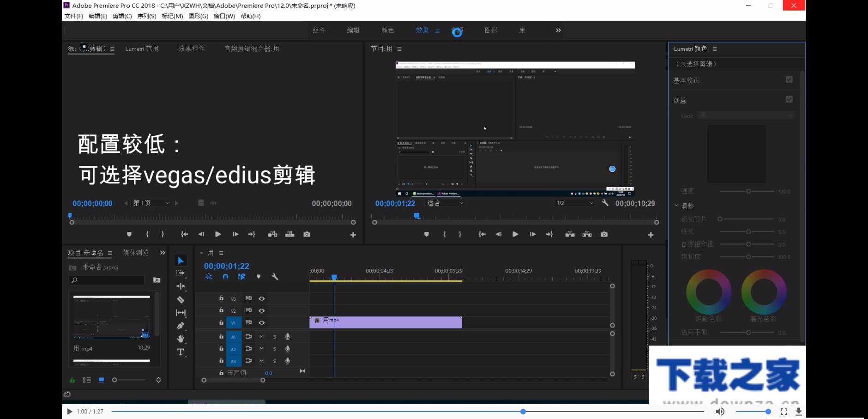Click the add marker icon in Program monitor

pos(426,234)
